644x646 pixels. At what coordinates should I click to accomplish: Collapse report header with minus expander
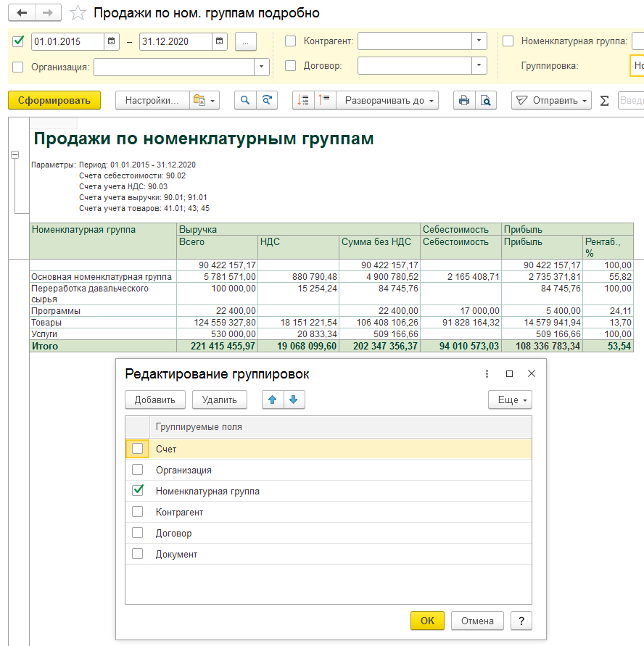[14, 155]
